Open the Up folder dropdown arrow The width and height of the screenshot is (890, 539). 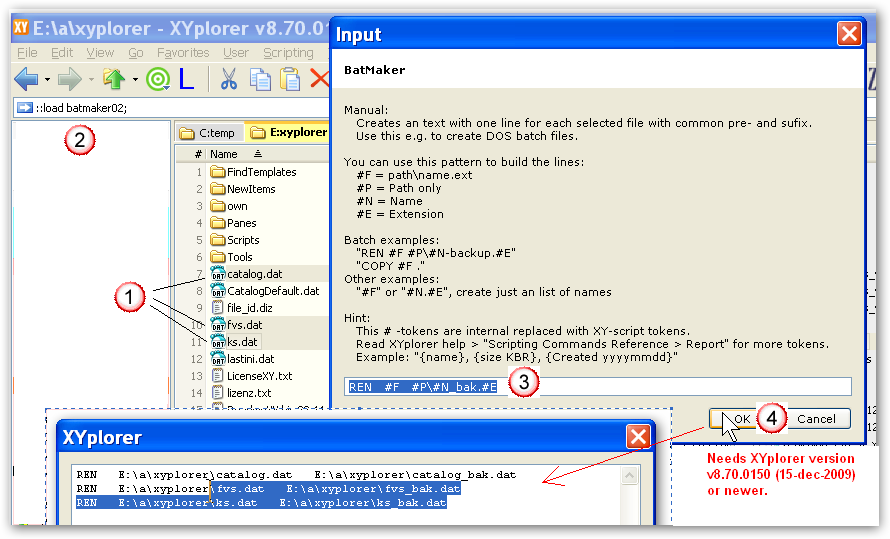tap(135, 79)
